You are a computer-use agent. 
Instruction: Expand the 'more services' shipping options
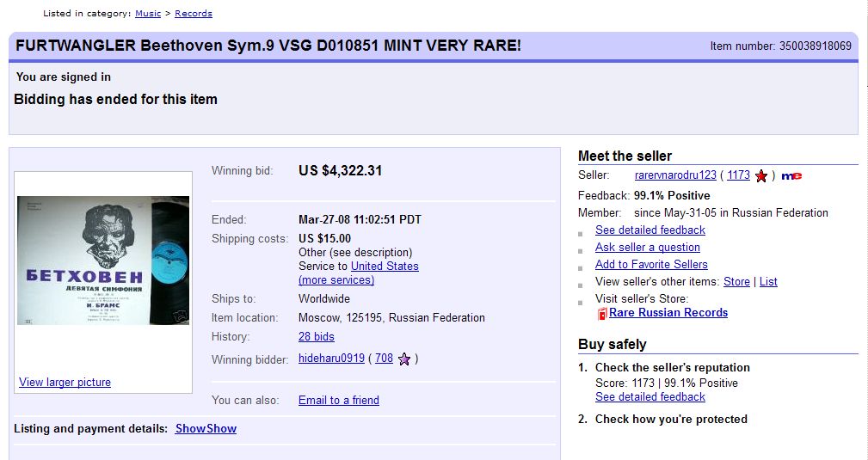pos(336,280)
